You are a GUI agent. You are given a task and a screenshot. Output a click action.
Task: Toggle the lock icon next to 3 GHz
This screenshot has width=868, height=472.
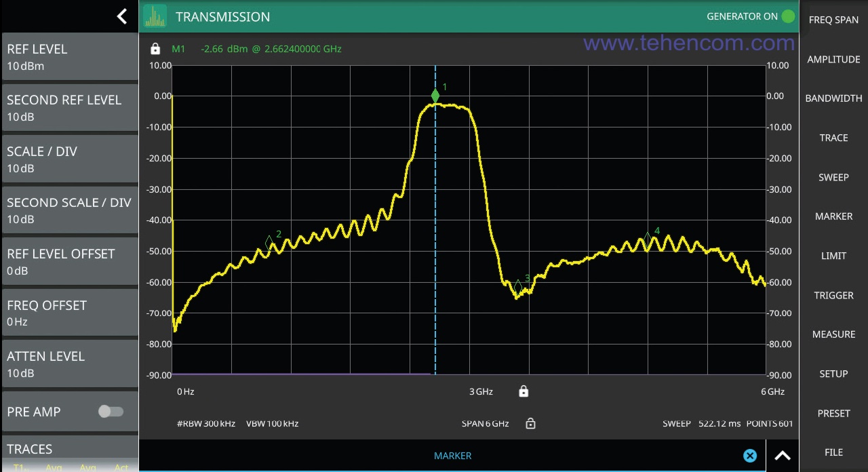coord(524,391)
